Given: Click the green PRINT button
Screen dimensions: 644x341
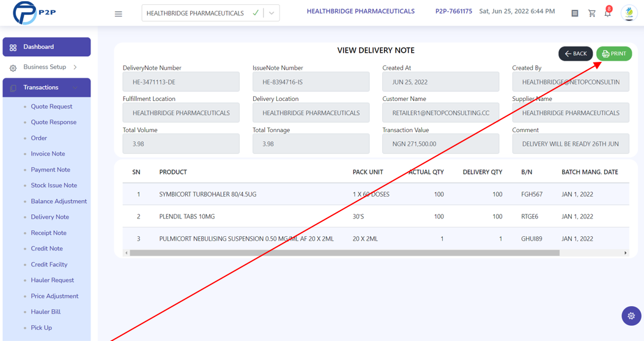Looking at the screenshot, I should click(x=614, y=53).
